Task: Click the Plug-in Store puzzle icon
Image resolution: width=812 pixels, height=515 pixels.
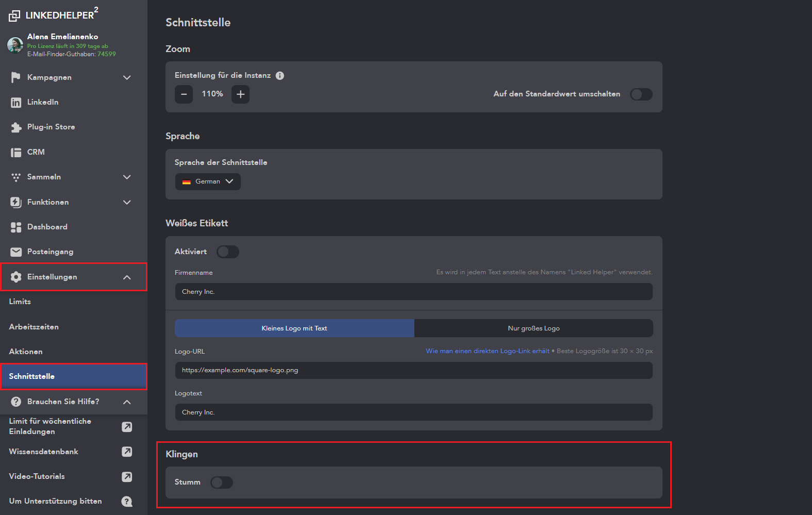Action: (16, 127)
